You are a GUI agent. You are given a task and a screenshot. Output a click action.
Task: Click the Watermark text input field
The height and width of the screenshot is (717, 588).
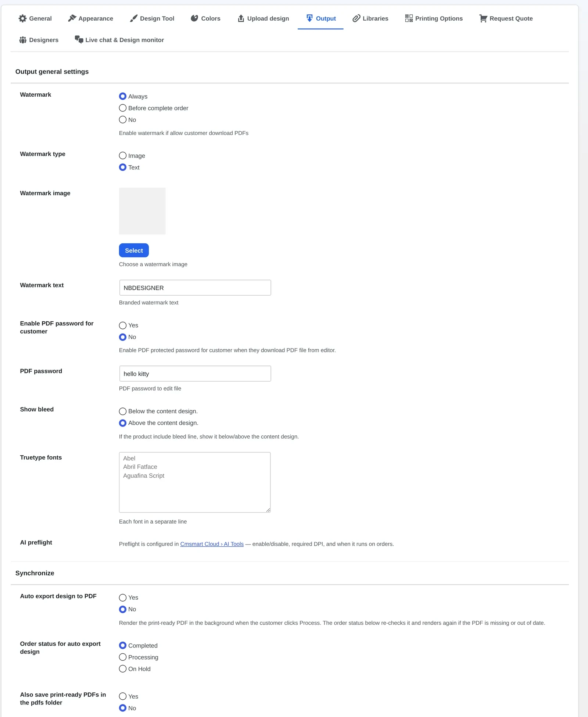pos(195,288)
